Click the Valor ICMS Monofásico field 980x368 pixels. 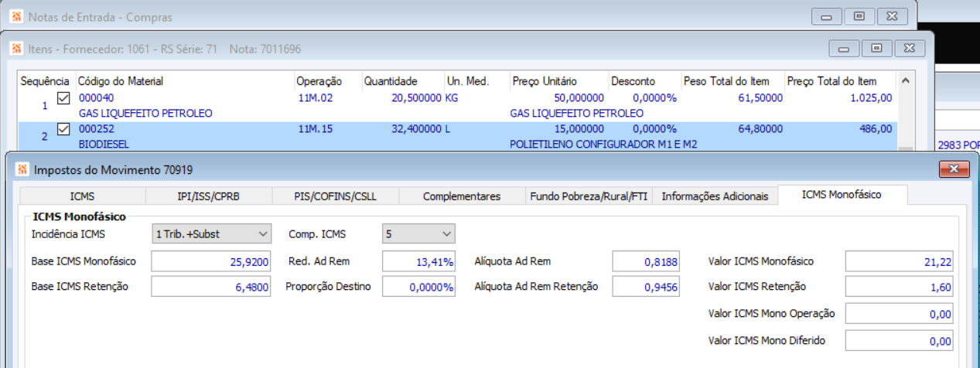[900, 262]
